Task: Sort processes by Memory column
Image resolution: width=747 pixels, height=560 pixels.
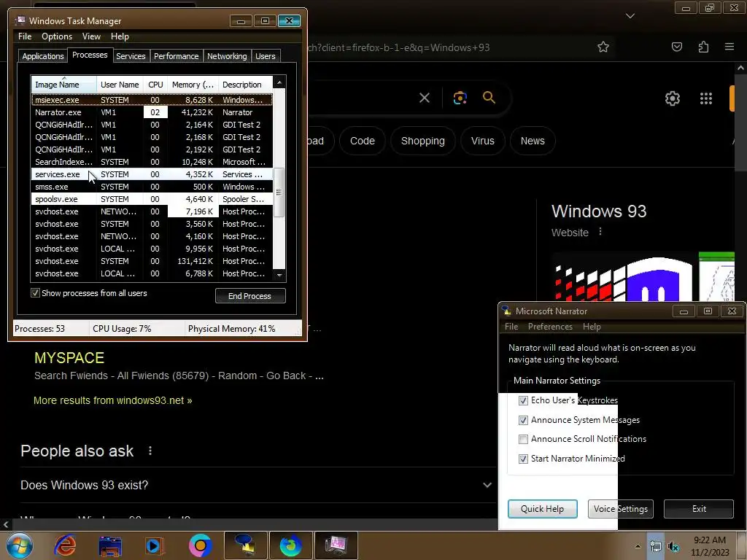Action: pyautogui.click(x=193, y=85)
